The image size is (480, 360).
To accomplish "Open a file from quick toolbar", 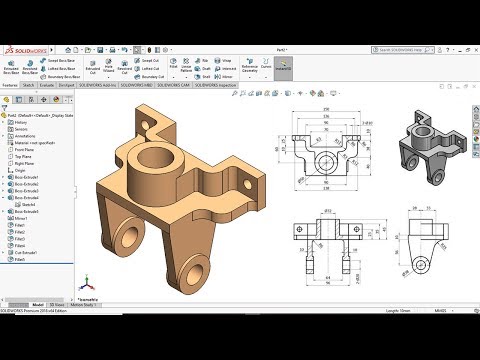I will pyautogui.click(x=88, y=50).
